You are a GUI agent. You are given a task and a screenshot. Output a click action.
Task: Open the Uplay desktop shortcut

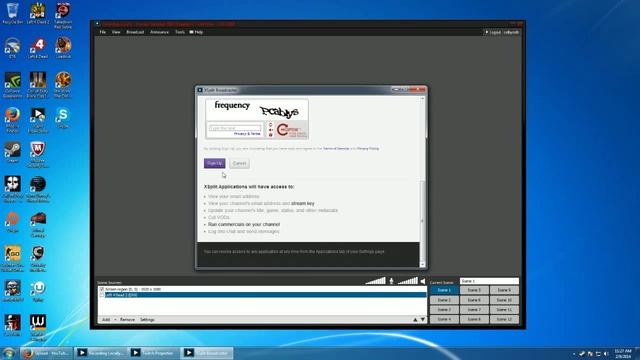(x=38, y=291)
